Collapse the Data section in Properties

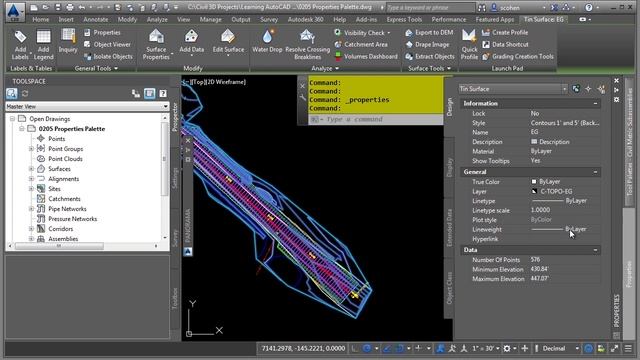tap(595, 250)
